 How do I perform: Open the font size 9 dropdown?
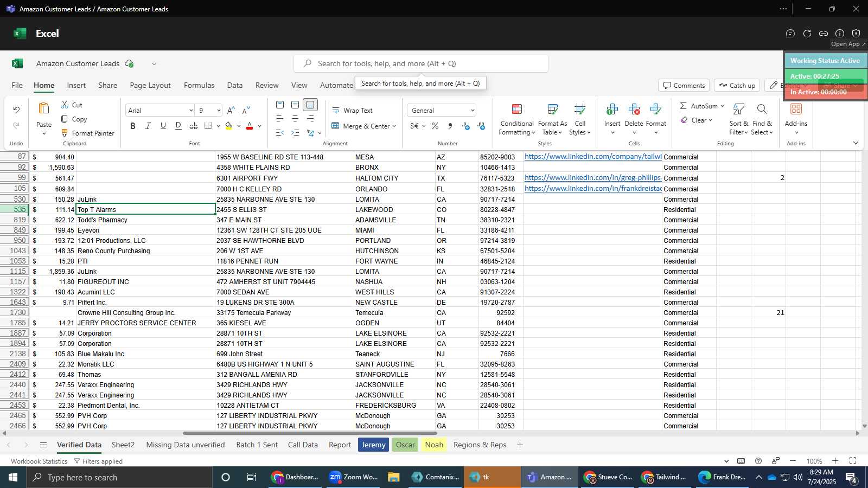[219, 111]
